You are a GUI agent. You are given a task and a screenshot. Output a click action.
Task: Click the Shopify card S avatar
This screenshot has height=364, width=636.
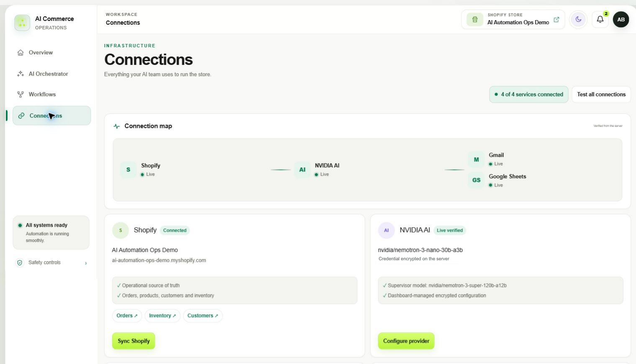coord(121,230)
